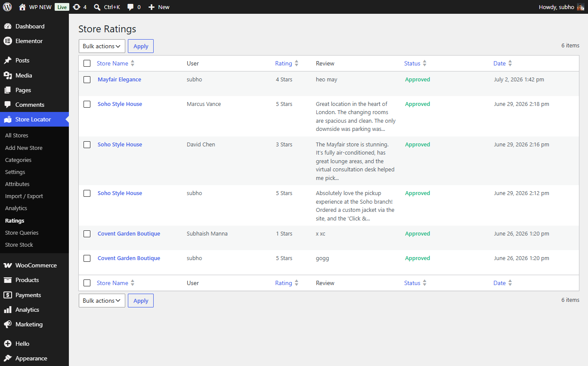Click the bottom Apply button
Image resolution: width=588 pixels, height=366 pixels.
coord(141,301)
